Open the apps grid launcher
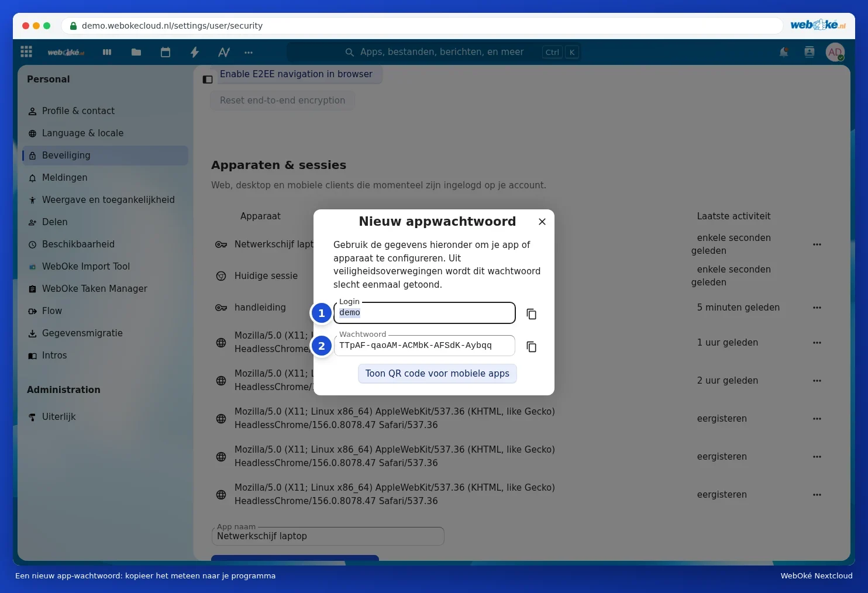 26,52
